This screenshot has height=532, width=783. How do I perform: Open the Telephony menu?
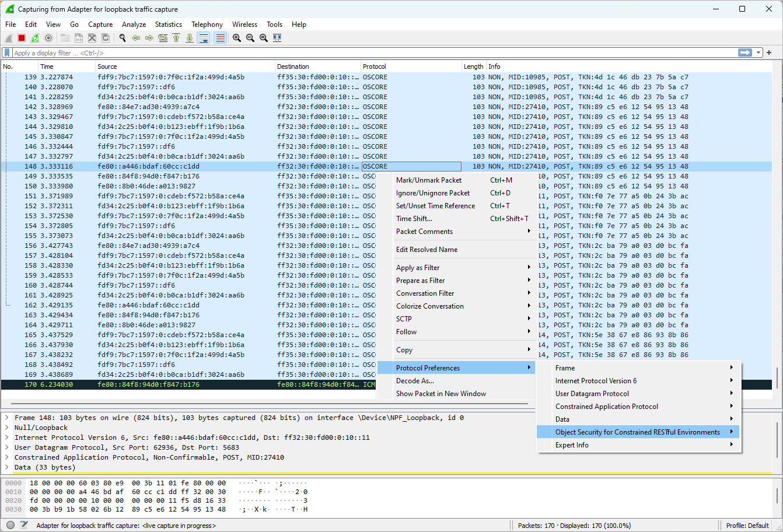pyautogui.click(x=207, y=24)
